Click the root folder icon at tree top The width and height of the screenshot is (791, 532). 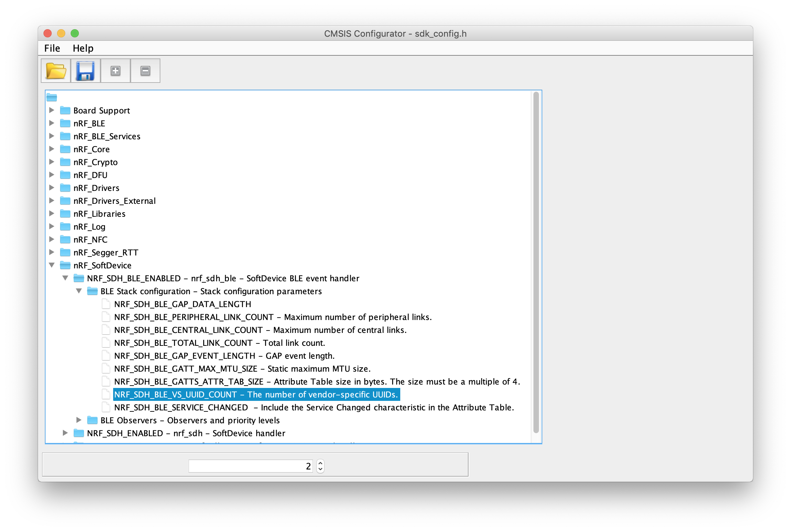[52, 97]
